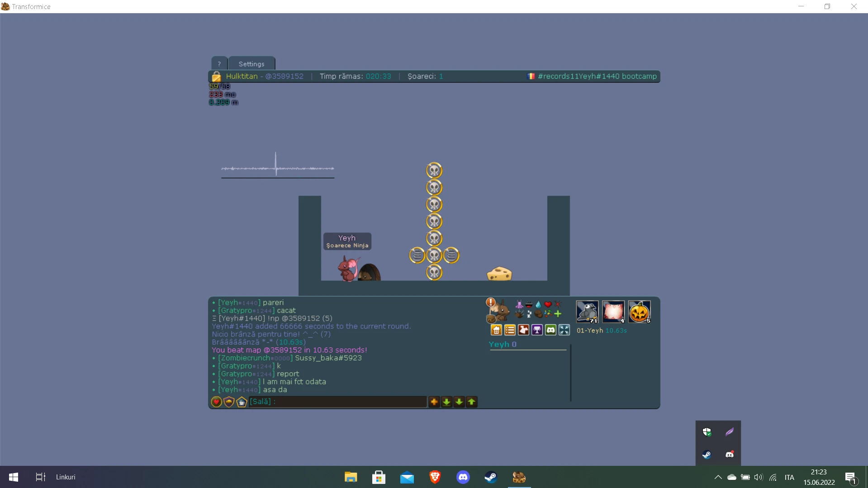Open the purple trophy leaderboard button
This screenshot has height=488, width=868.
pyautogui.click(x=537, y=330)
